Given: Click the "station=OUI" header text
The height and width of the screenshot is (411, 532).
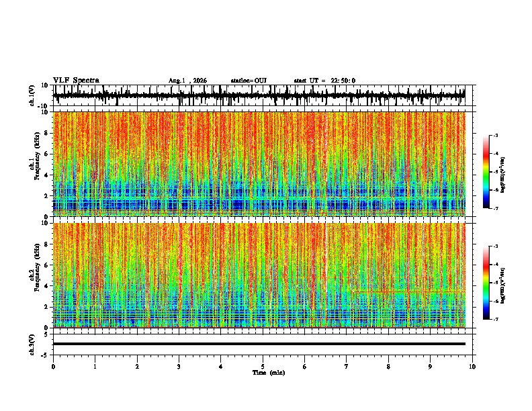Looking at the screenshot, I should 249,81.
